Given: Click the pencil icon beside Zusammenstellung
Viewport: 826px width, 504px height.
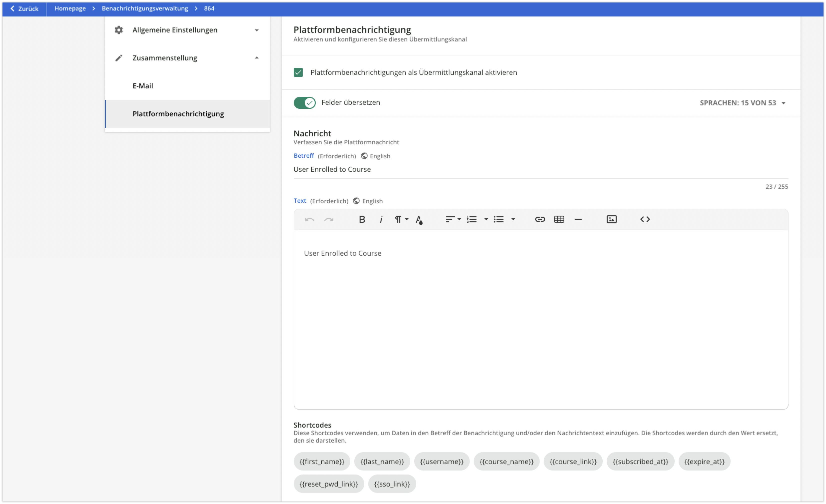Looking at the screenshot, I should point(119,58).
